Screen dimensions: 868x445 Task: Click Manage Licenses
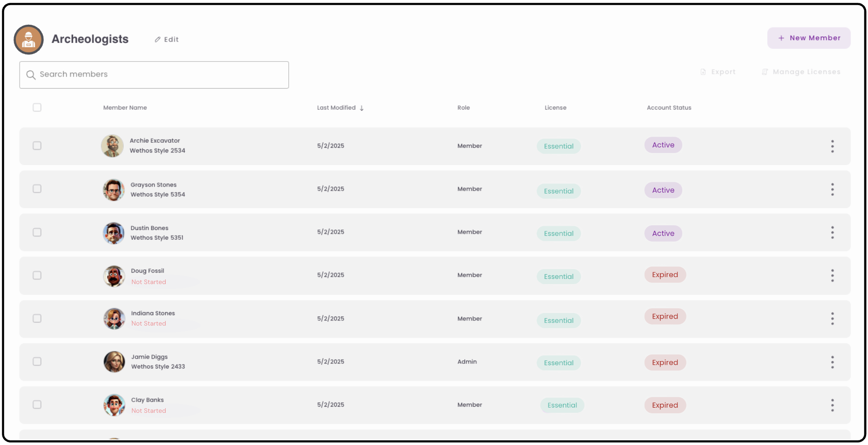[801, 72]
